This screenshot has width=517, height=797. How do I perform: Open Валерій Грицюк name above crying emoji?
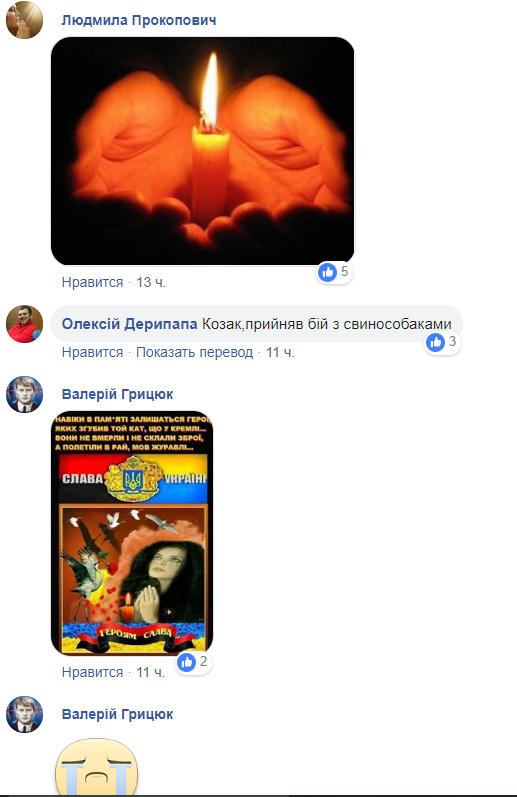117,714
